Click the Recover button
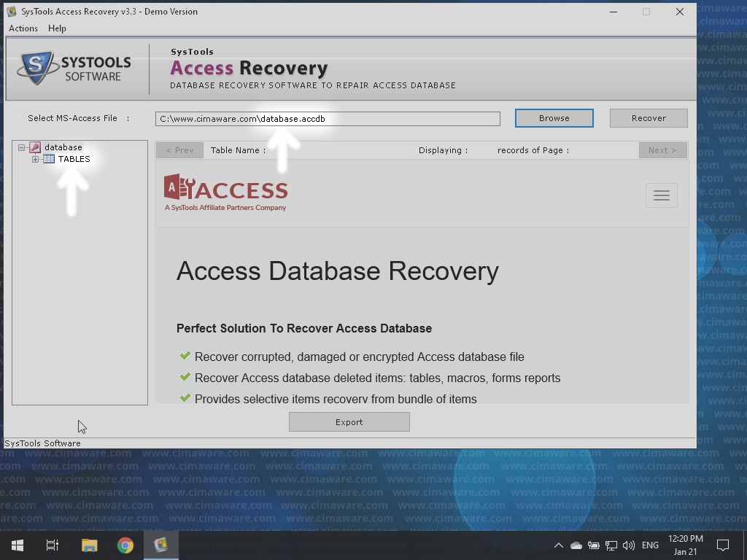 click(x=649, y=118)
